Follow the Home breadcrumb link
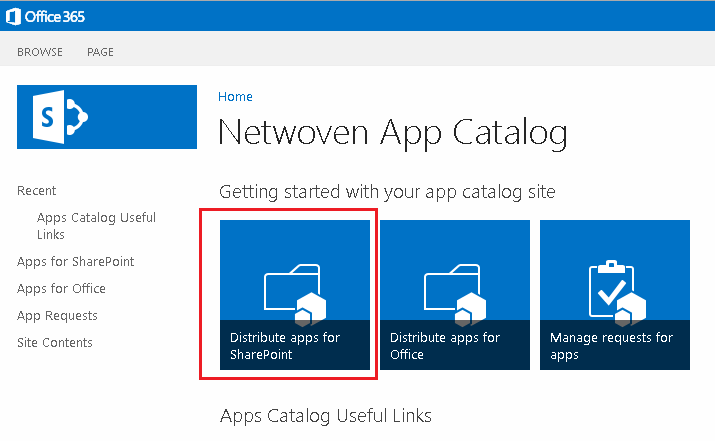 click(235, 97)
